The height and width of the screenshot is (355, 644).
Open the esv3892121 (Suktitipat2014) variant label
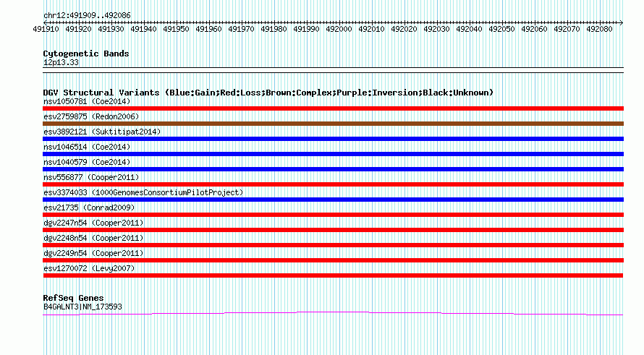pyautogui.click(x=102, y=132)
